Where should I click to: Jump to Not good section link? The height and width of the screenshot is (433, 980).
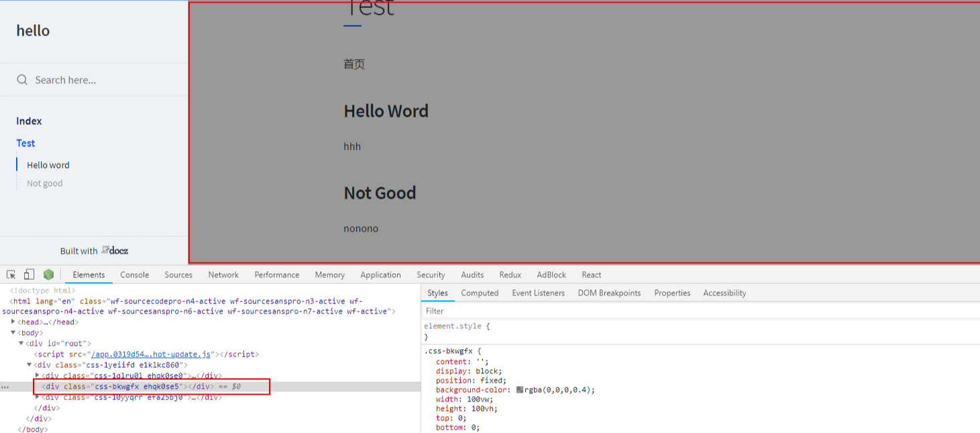pos(45,183)
